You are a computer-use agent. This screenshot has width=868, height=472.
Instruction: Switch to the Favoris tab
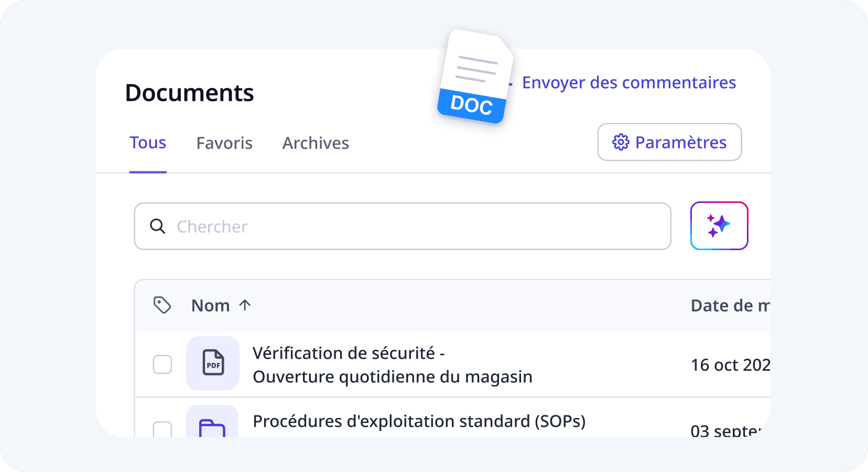(x=224, y=143)
